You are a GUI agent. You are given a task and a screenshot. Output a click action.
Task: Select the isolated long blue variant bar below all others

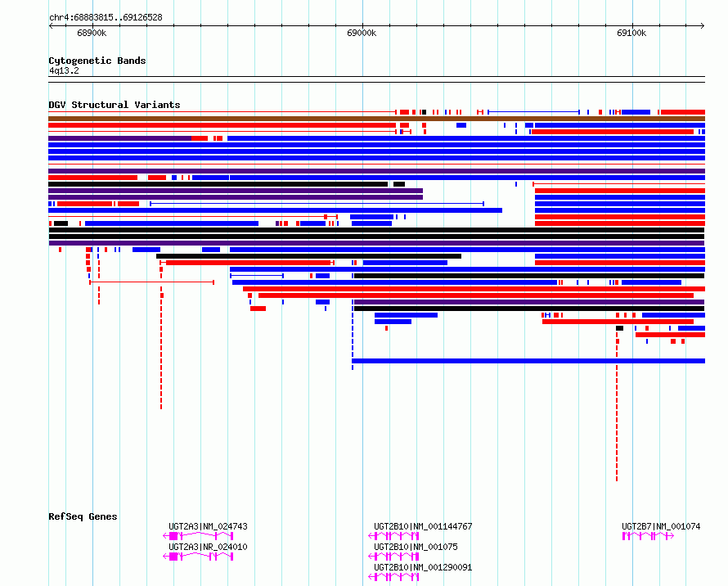(x=528, y=361)
